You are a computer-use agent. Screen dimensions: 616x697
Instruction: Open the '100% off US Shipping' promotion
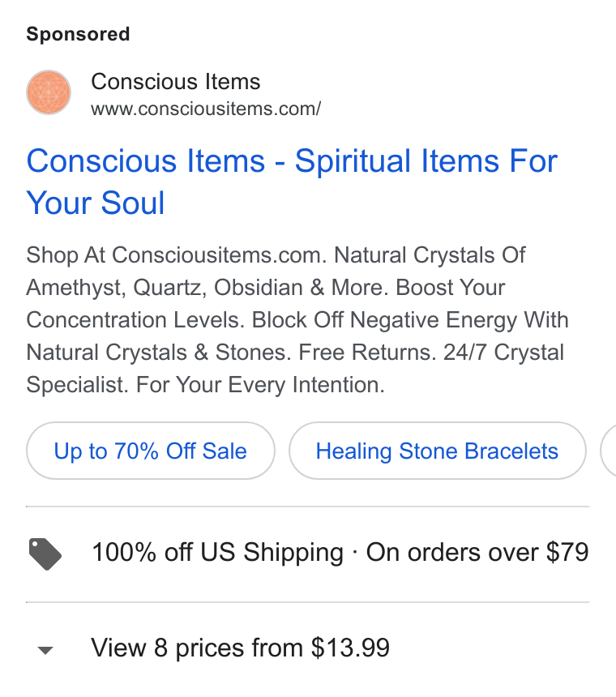coord(217,553)
